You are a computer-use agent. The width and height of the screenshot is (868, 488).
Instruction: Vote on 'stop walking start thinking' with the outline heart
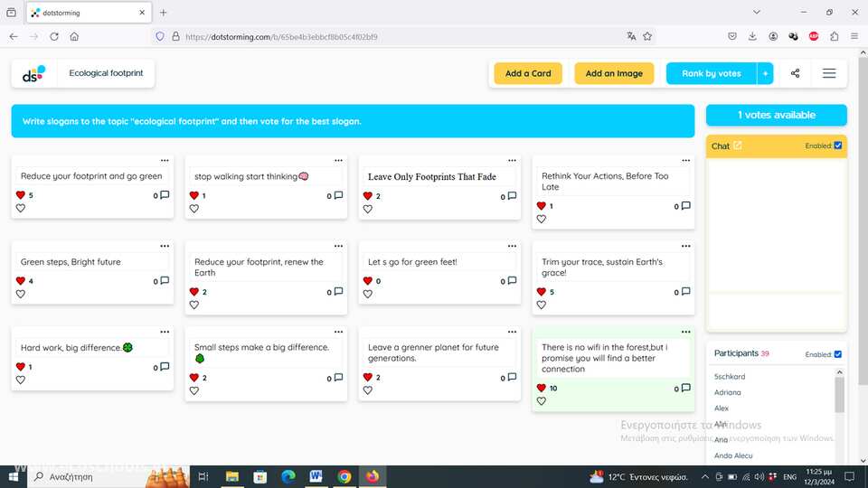194,209
